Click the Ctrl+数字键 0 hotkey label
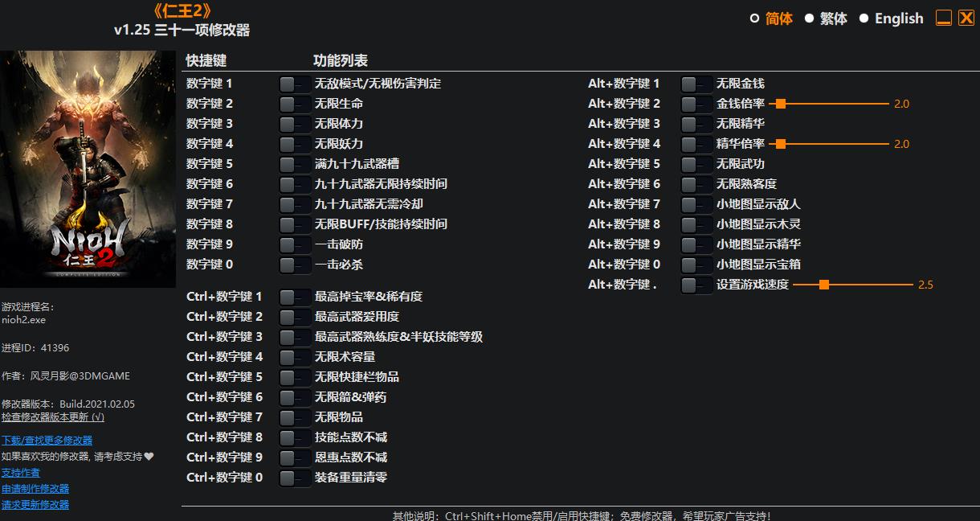The width and height of the screenshot is (980, 521). click(225, 478)
